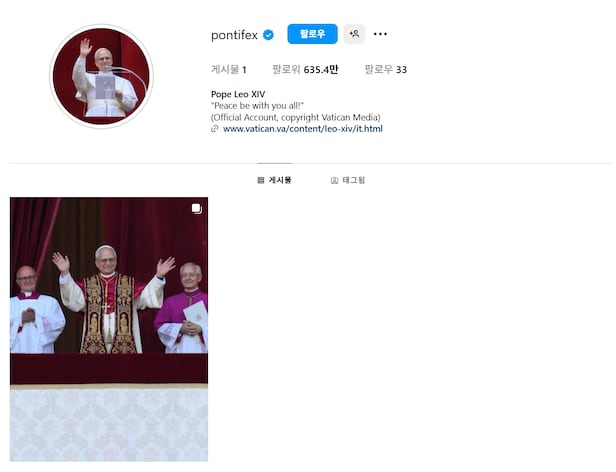This screenshot has width=616, height=472.
Task: Click the Official Account copyright bio line
Action: click(296, 117)
